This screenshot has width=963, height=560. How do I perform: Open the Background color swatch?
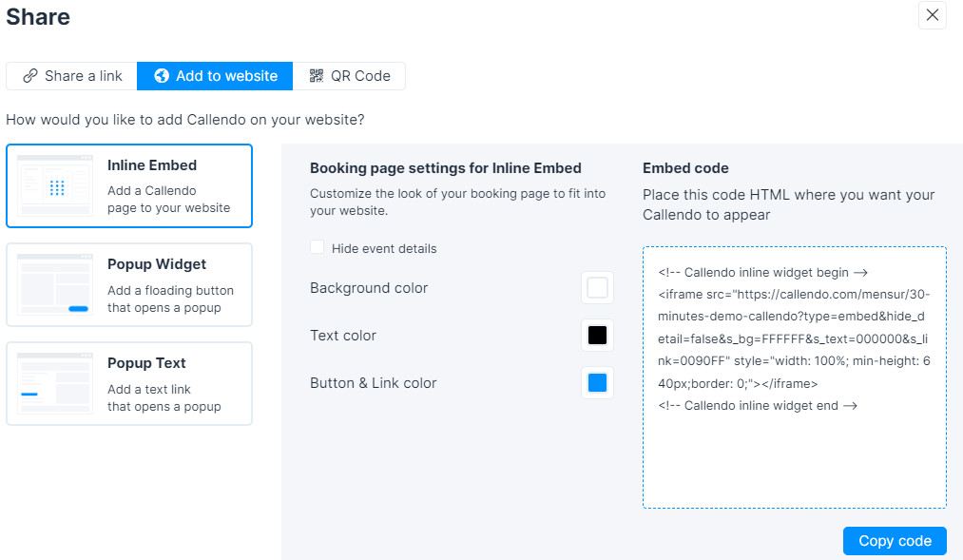click(598, 287)
